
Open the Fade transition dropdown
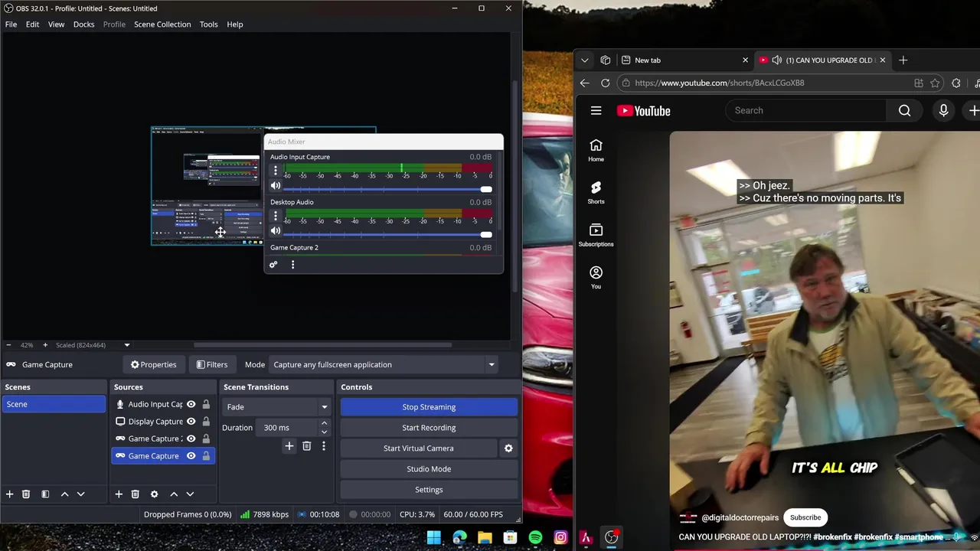277,407
